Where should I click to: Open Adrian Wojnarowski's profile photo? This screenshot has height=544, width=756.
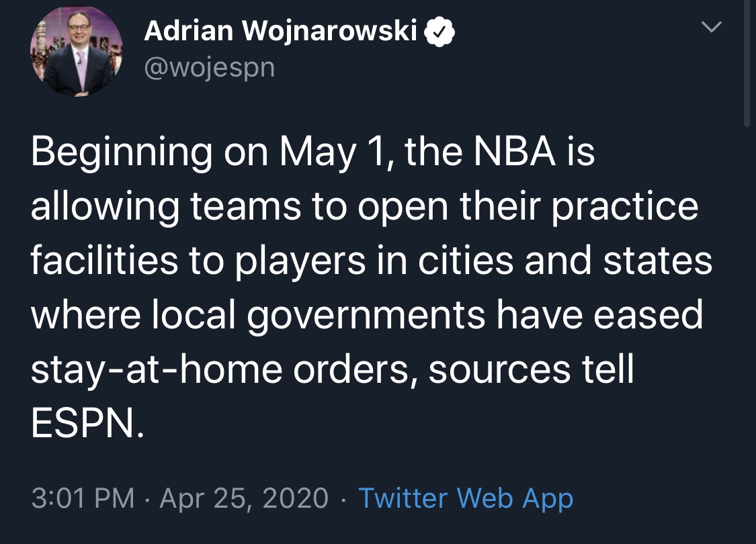(76, 52)
